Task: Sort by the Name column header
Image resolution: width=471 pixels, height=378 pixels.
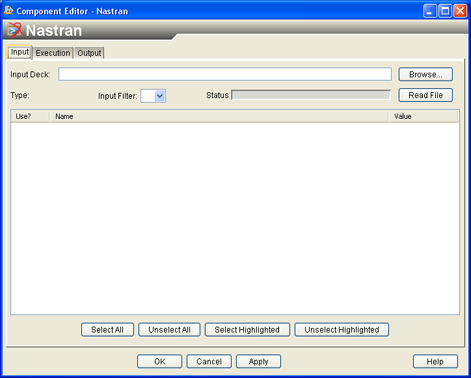Action: point(219,116)
